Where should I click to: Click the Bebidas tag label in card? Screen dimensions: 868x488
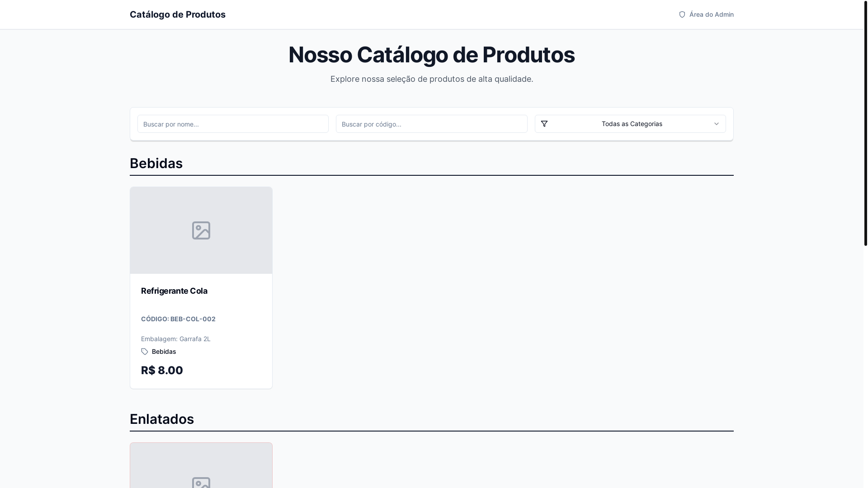[x=164, y=352]
